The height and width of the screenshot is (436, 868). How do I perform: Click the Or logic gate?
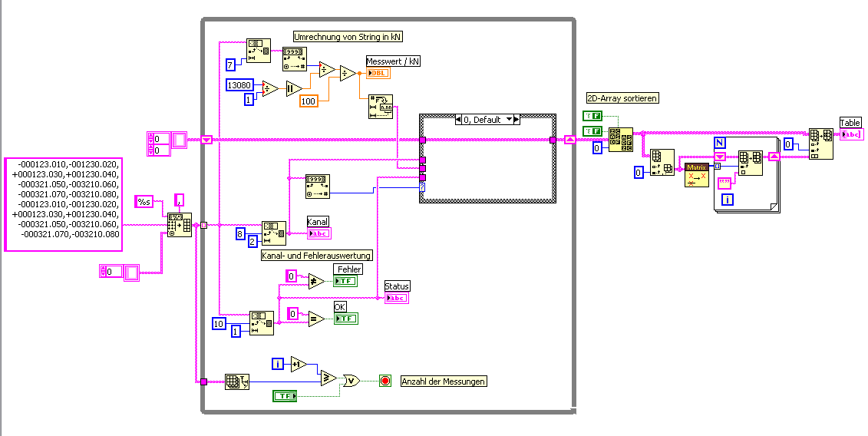[x=351, y=381]
